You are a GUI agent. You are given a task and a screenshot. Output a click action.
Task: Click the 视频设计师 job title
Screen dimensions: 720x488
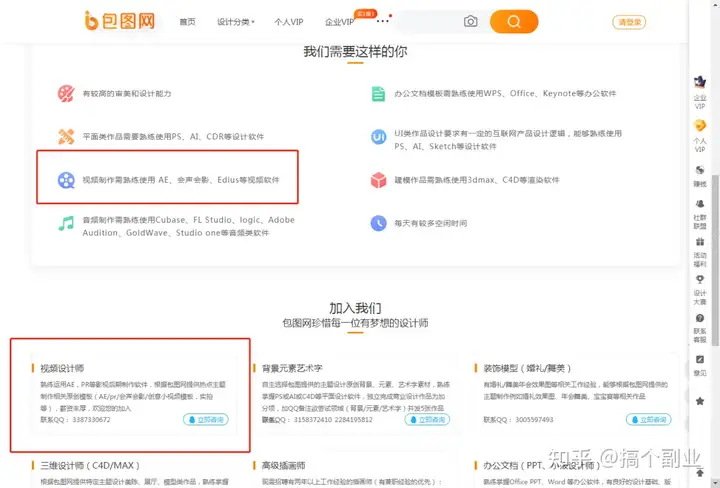pyautogui.click(x=62, y=368)
